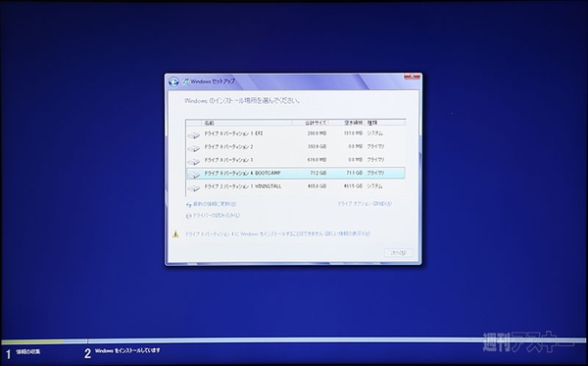Screen dimensions: 588x366
Task: Select the drive icon of Drive 0 Partition 3
Action: coord(194,162)
